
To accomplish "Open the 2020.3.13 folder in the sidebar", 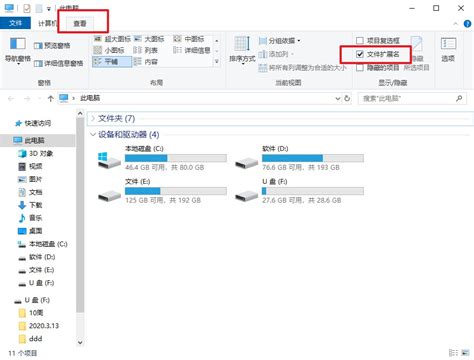I will click(39, 326).
